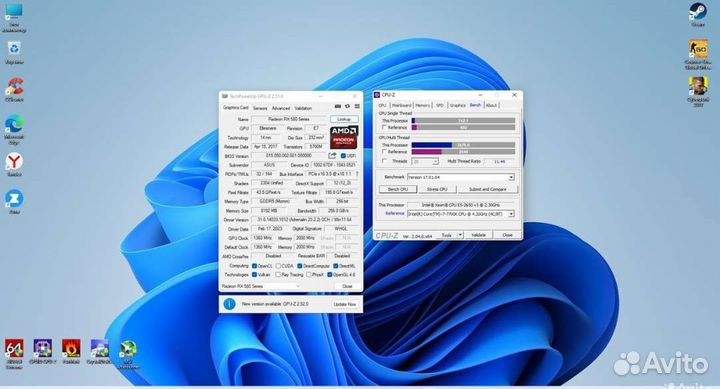Click Submit and Compare button
The width and height of the screenshot is (720, 389).
point(488,189)
